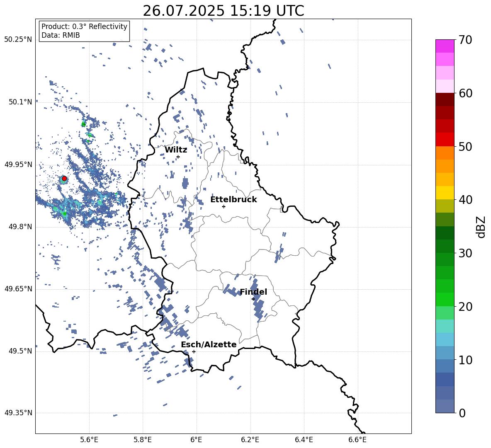Click the 6.2°E longitude label
Screen dimensions: 491x448
250,440
